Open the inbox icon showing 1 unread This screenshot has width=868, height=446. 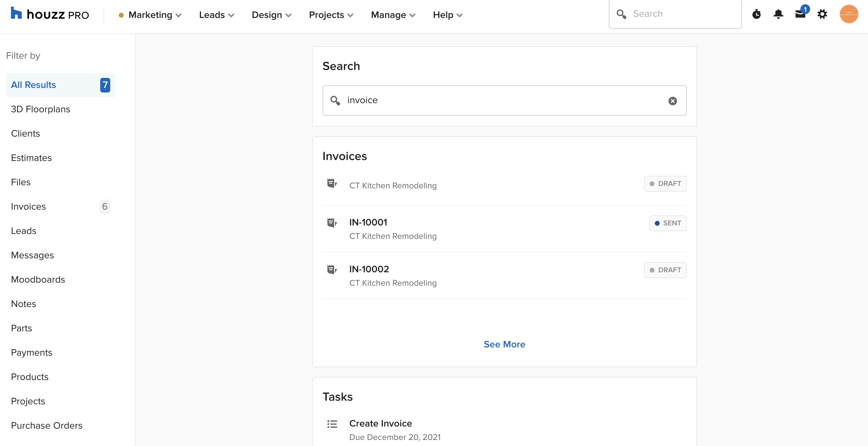tap(800, 14)
